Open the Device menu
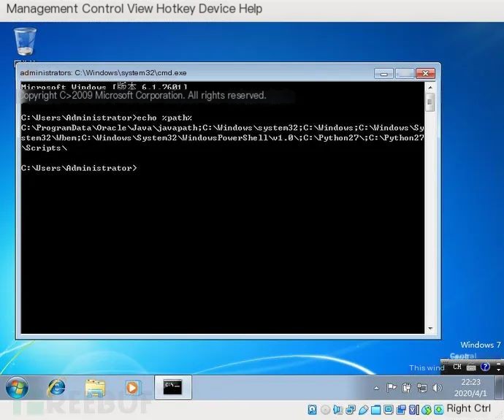Image resolution: width=504 pixels, height=420 pixels. coord(217,9)
